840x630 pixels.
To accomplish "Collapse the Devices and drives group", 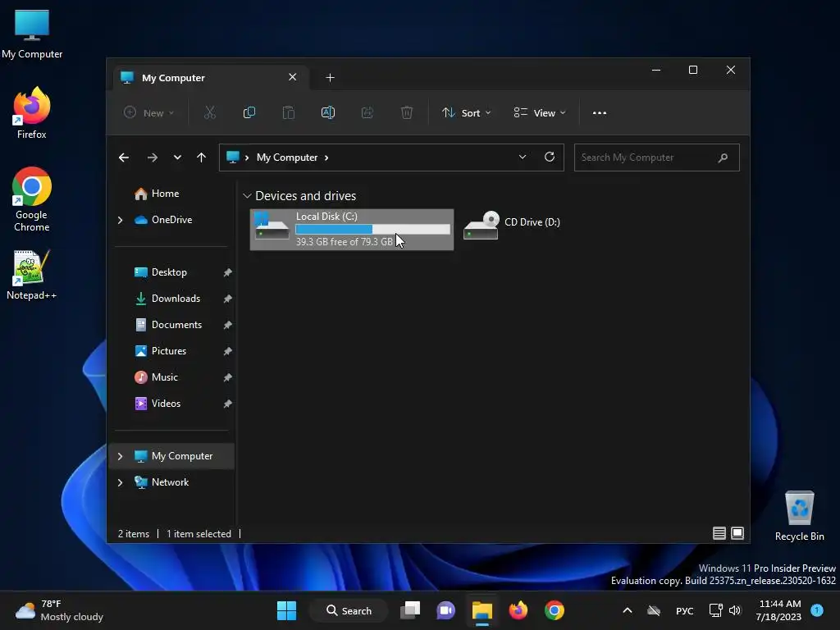I will coord(247,196).
